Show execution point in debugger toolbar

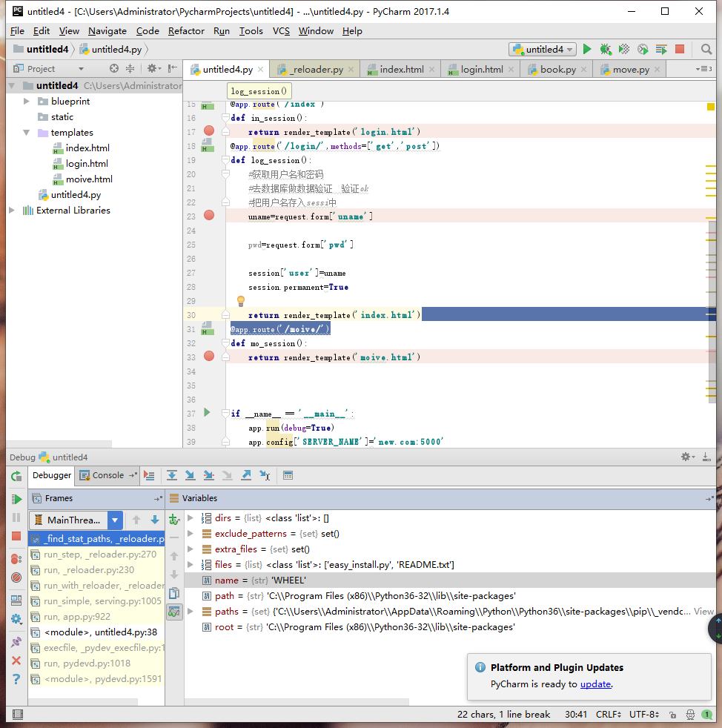click(x=149, y=475)
